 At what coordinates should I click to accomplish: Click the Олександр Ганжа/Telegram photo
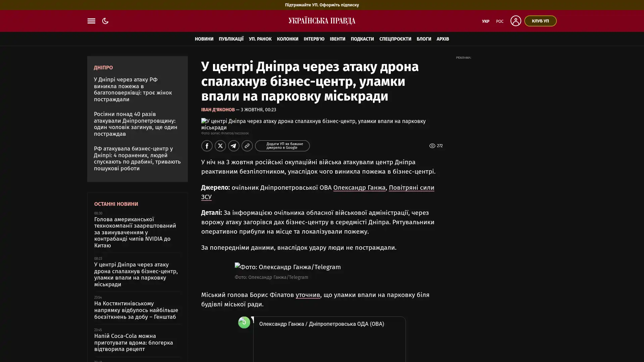coord(287,267)
